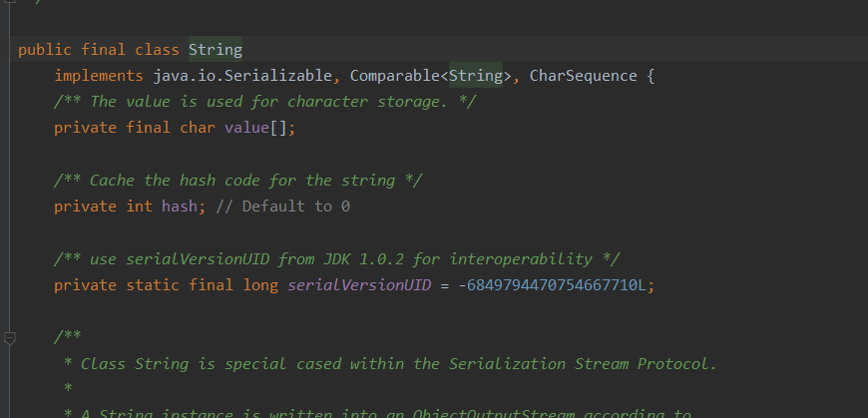868x418 pixels.
Task: Click comment "use serialVersionUID from JDK 1.0.2 for interoperability"
Action: point(336,259)
